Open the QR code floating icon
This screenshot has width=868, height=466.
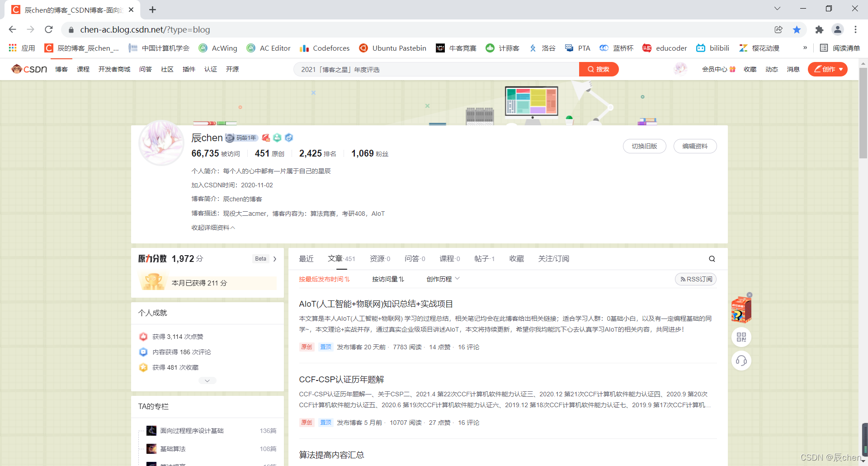point(741,337)
